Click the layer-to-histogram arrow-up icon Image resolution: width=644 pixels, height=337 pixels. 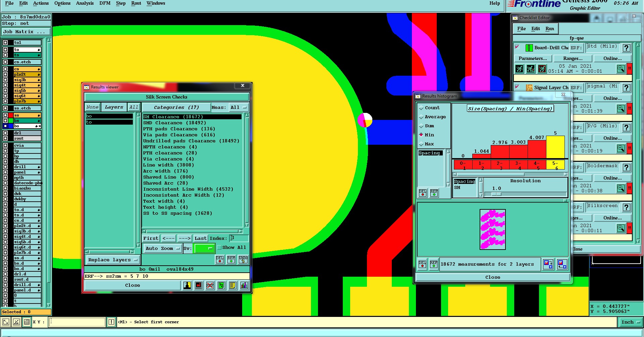coord(562,264)
